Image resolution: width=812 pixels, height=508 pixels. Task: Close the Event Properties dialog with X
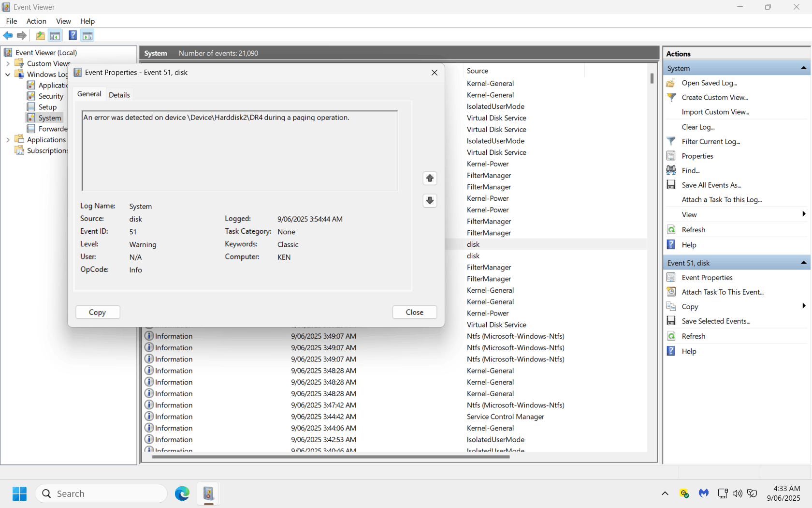click(x=435, y=73)
